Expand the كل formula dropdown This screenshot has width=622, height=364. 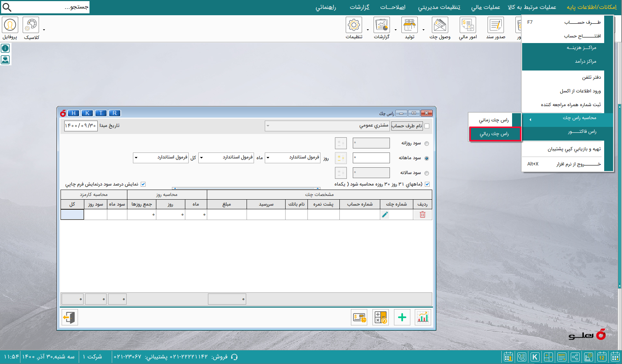coord(136,158)
